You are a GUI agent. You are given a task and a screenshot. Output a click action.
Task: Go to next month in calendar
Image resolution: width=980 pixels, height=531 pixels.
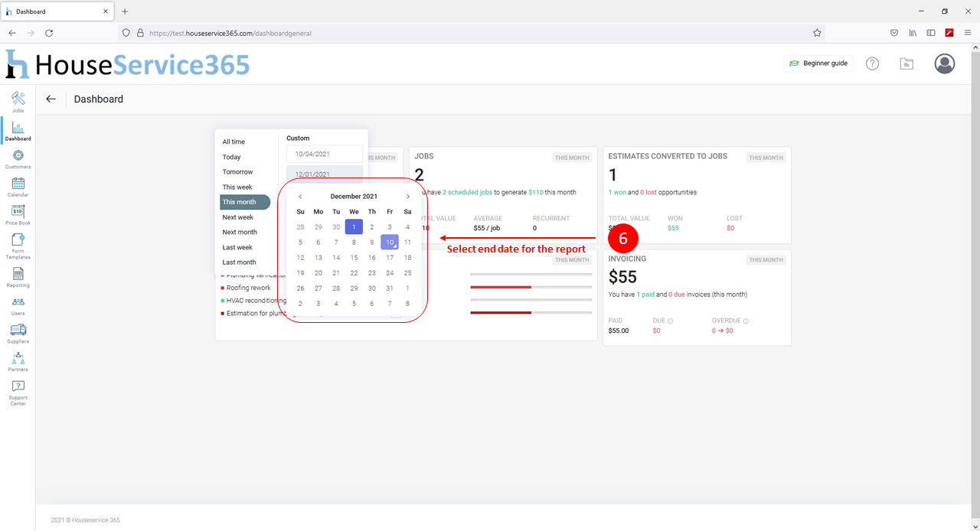[408, 197]
